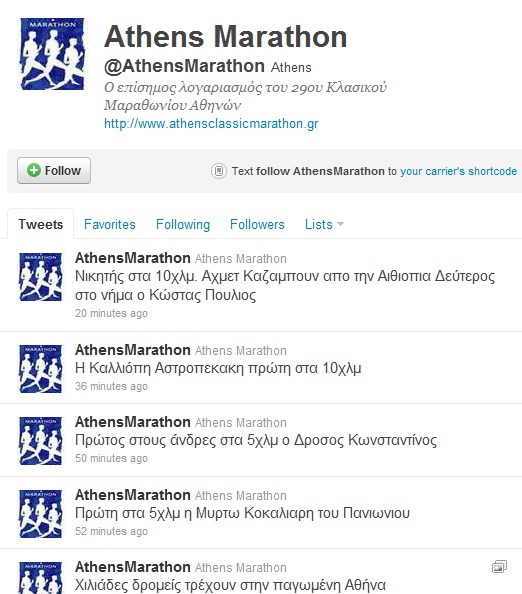Switch to the Favorites tab

[109, 224]
